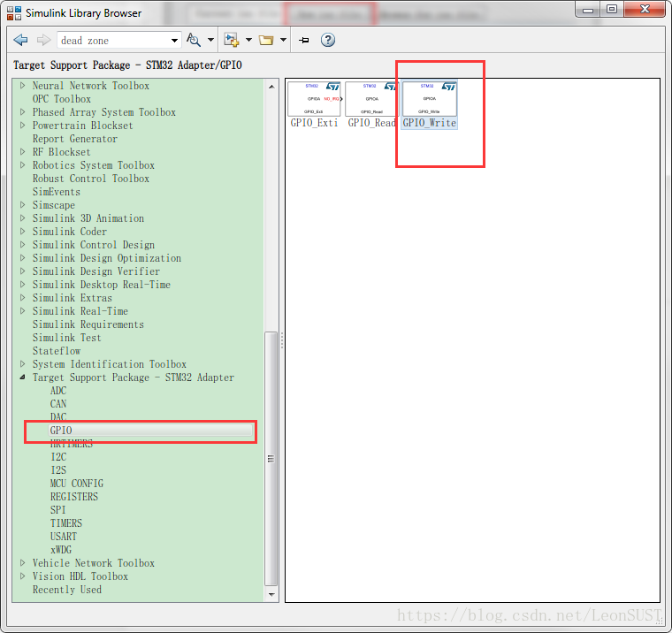
Task: Click the tree scrollbar up arrow
Action: [271, 87]
